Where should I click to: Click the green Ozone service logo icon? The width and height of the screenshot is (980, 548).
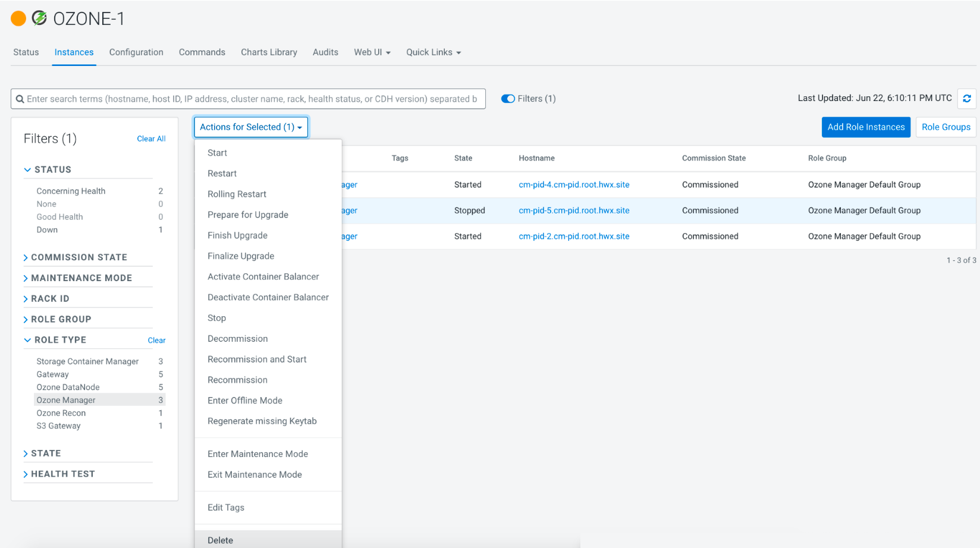pyautogui.click(x=39, y=18)
